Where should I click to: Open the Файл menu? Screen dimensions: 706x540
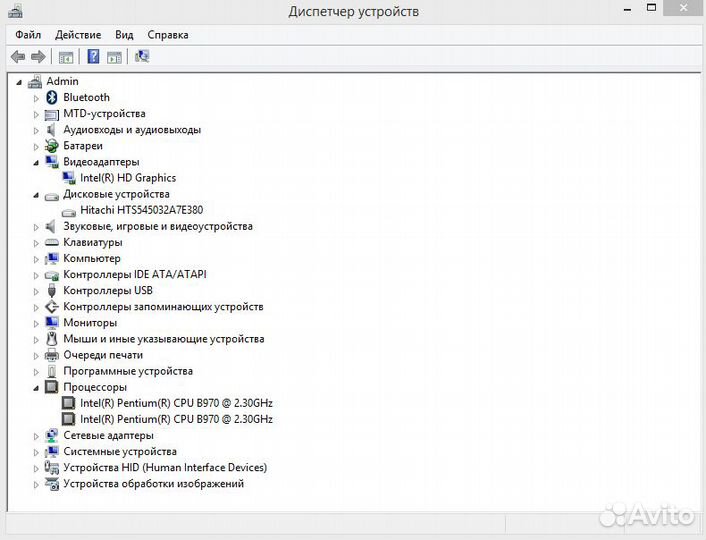(x=28, y=35)
